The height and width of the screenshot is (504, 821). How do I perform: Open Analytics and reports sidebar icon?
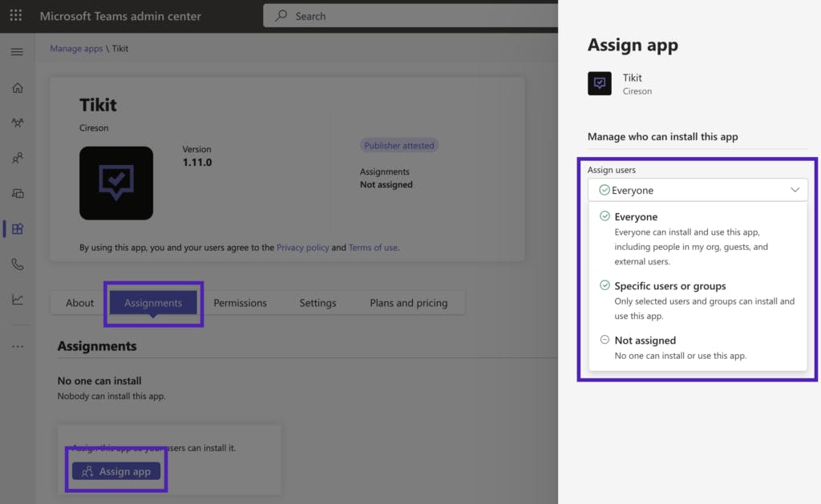point(18,300)
